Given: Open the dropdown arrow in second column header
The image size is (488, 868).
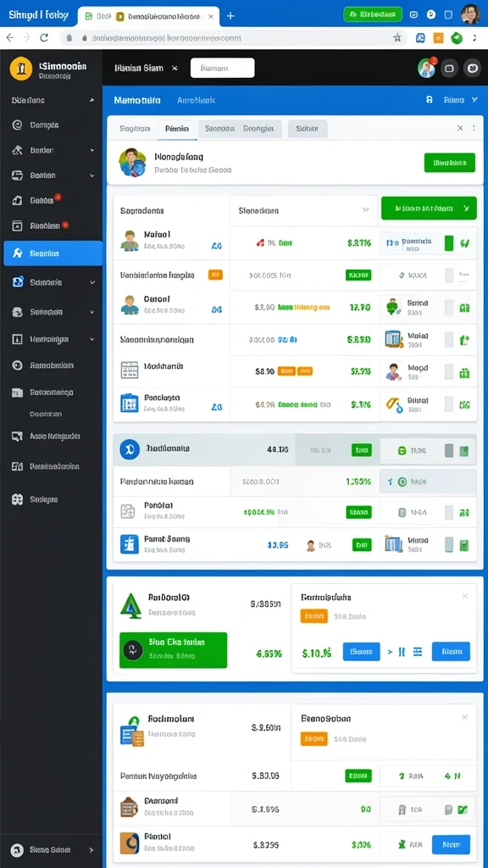Looking at the screenshot, I should point(365,210).
